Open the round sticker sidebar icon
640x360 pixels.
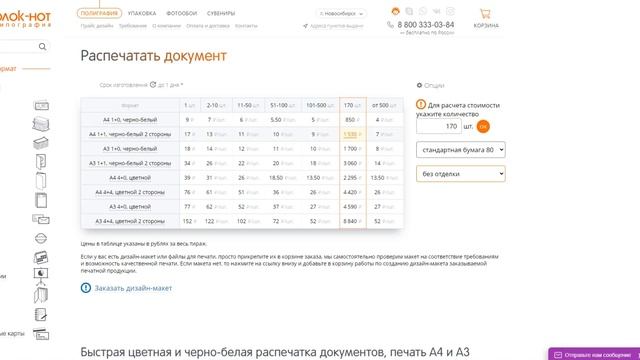coord(41,238)
